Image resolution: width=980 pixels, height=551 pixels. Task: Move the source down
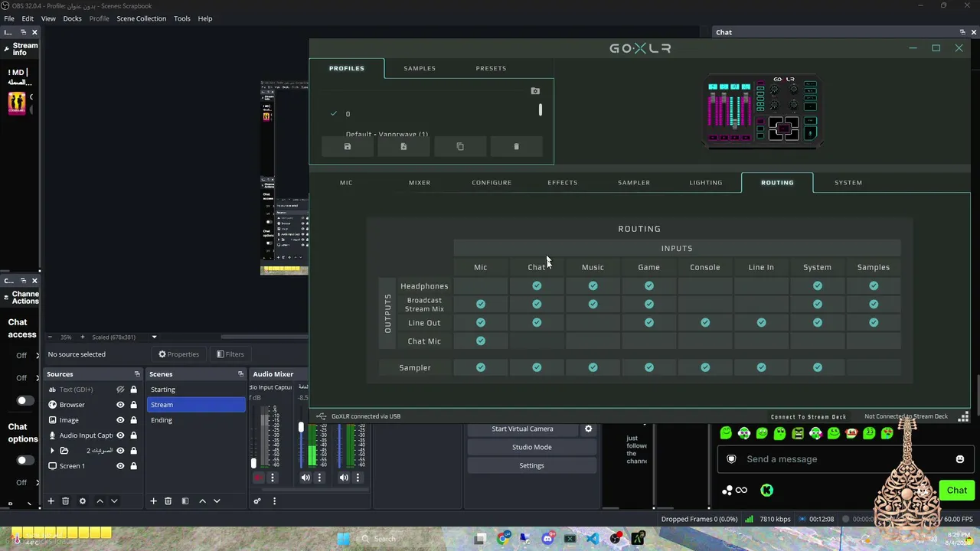[114, 501]
